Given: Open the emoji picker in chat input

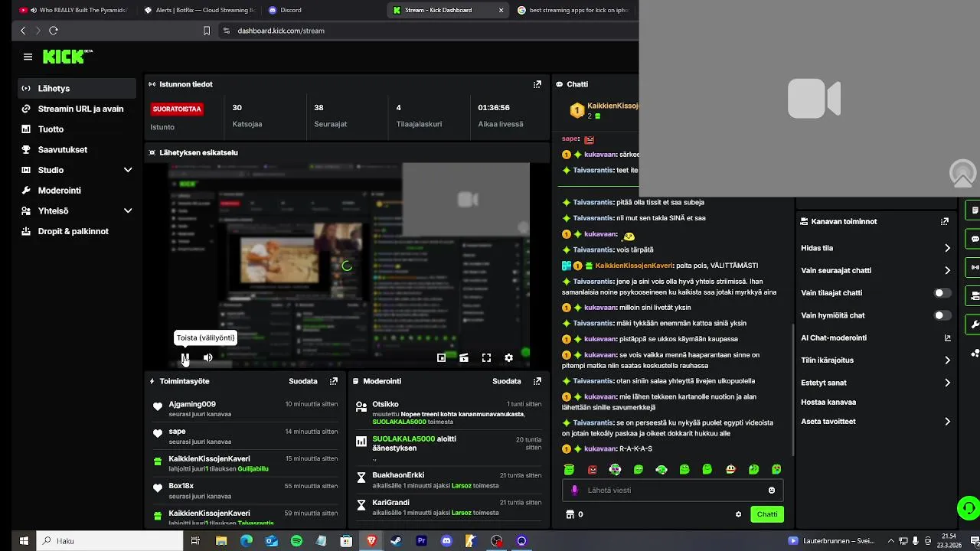Looking at the screenshot, I should 772,490.
